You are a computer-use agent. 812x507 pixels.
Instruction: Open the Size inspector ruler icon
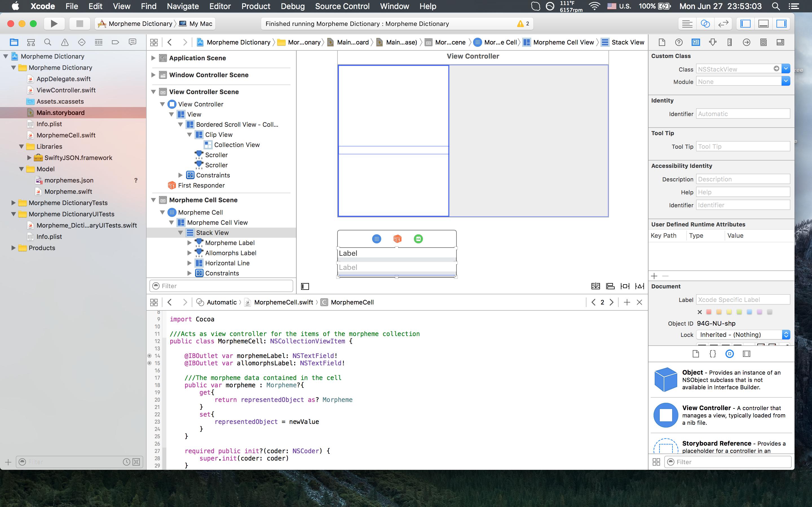tap(729, 42)
